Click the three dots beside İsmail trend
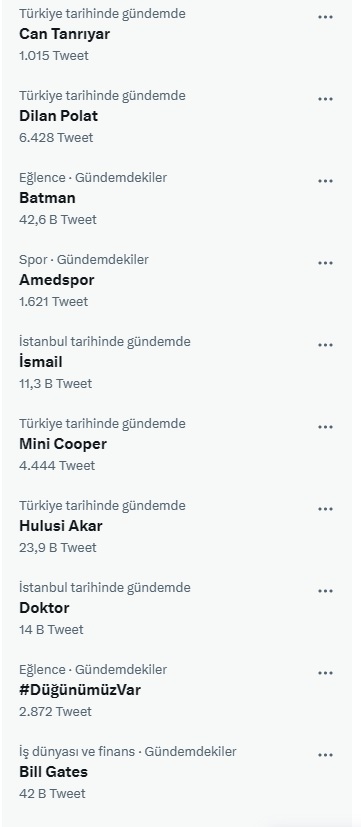This screenshot has width=361, height=827. [325, 345]
